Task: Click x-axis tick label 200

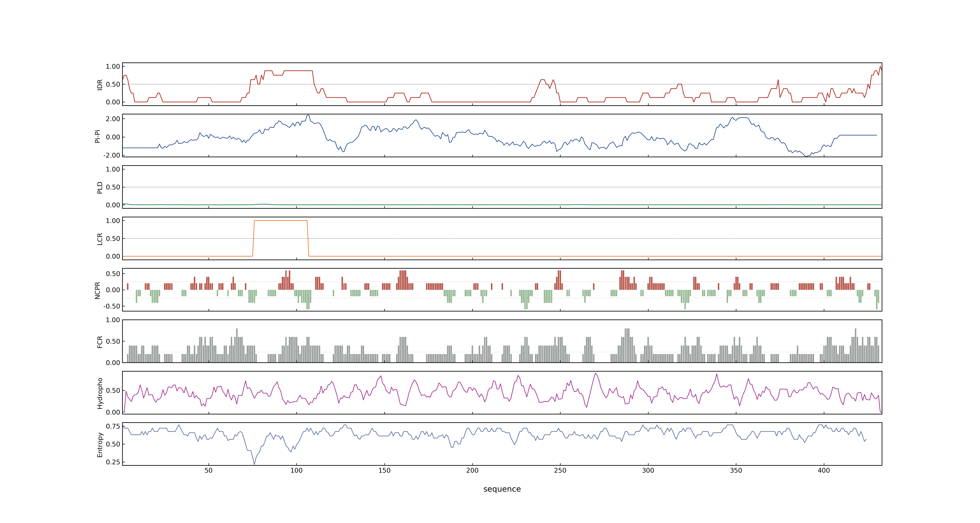Action: click(472, 470)
